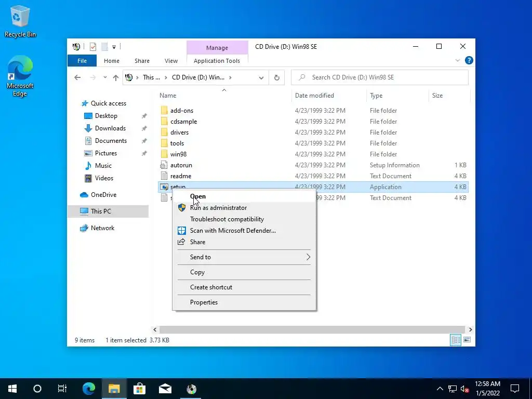
Task: Select This PC in the navigation pane
Action: coord(108,211)
